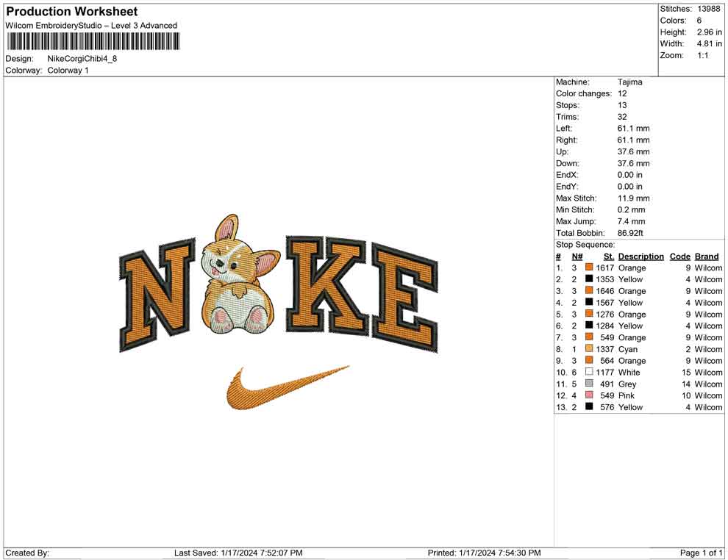
Task: Click the stitch count '13988'
Action: click(x=708, y=9)
